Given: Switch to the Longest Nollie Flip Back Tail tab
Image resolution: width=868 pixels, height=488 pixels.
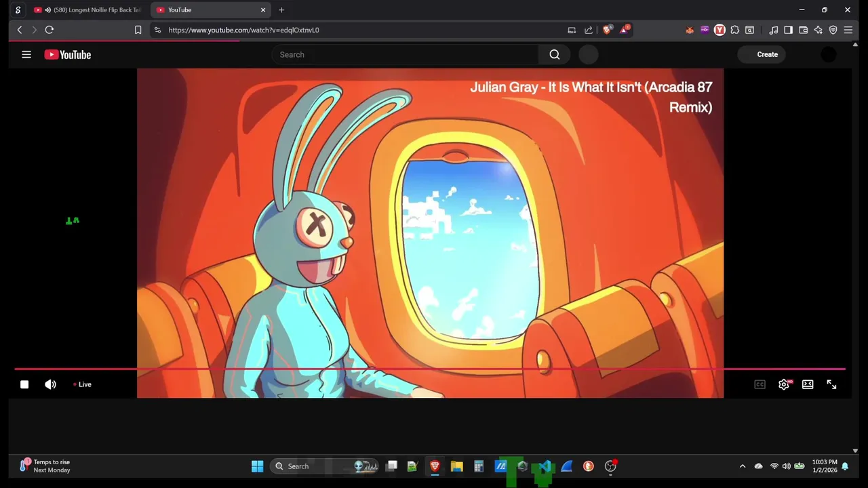Looking at the screenshot, I should 87,10.
